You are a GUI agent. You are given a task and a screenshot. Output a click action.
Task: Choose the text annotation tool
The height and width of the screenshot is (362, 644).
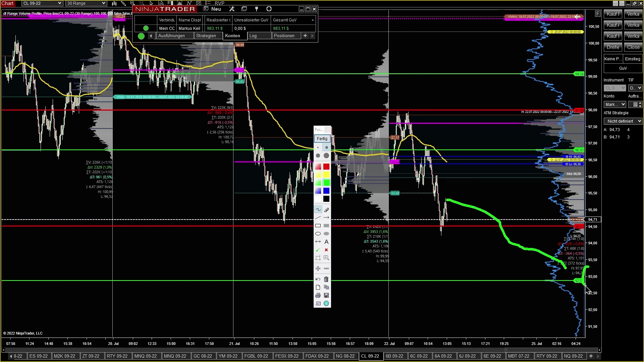click(326, 242)
